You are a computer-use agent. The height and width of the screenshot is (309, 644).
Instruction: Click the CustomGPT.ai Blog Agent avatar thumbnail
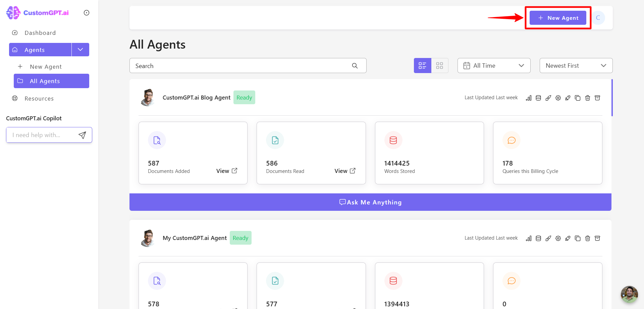click(x=148, y=98)
